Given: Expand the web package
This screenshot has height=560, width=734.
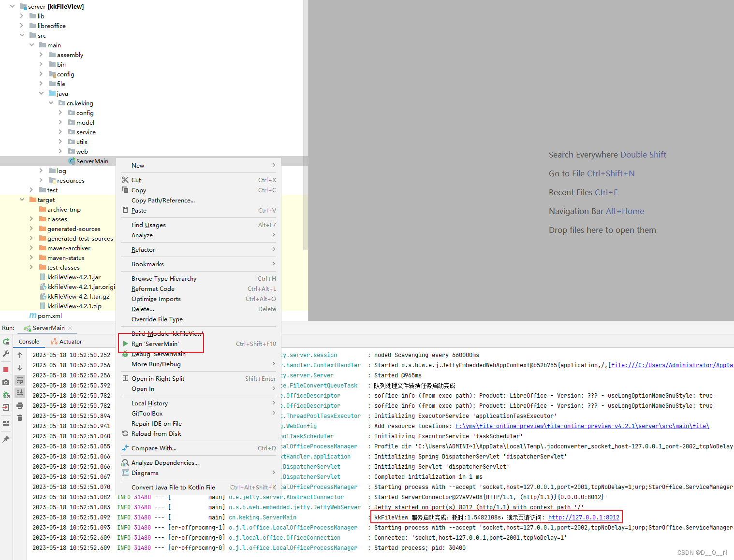Looking at the screenshot, I should (60, 151).
